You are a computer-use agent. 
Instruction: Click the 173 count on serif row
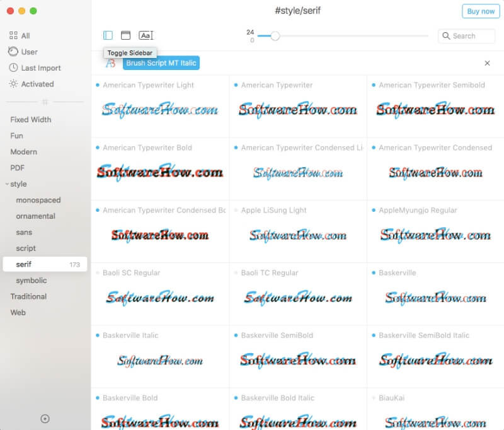[74, 265]
